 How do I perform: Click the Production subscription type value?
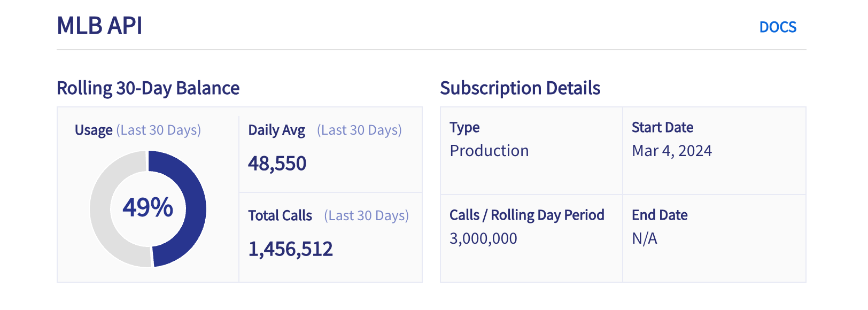(x=489, y=151)
